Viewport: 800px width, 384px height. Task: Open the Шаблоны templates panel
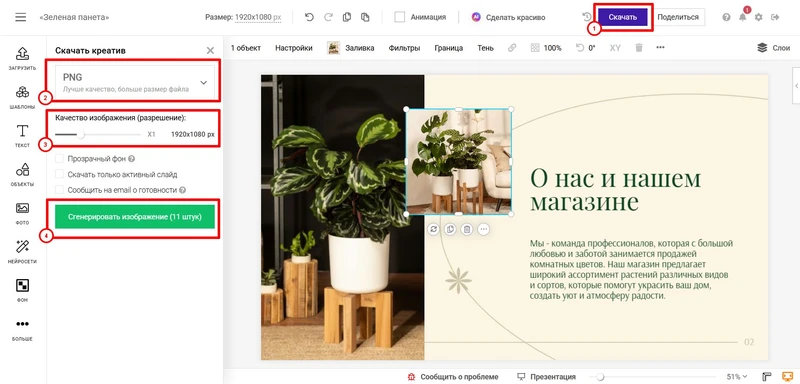22,98
